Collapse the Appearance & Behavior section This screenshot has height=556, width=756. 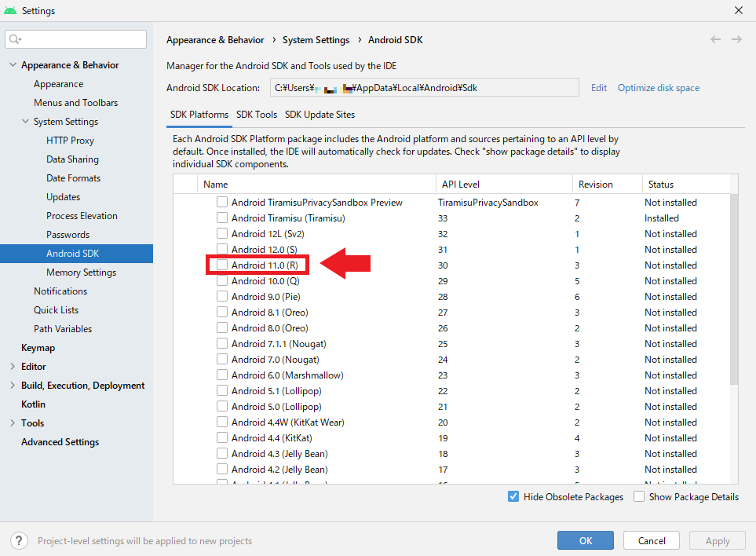tap(13, 64)
